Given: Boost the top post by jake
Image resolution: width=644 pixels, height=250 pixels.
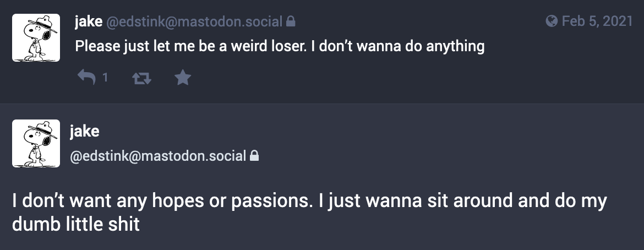Looking at the screenshot, I should tap(141, 78).
